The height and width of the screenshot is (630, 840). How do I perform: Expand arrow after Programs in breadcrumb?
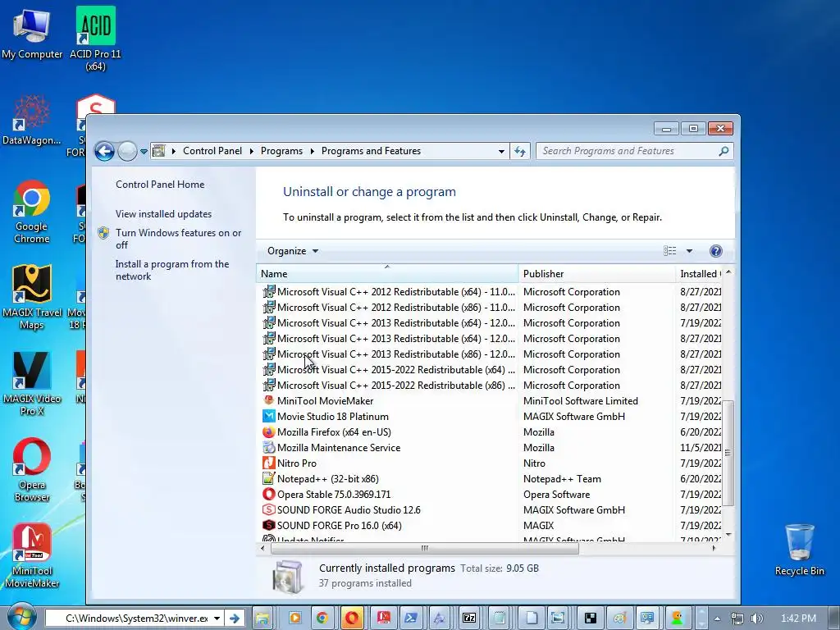(x=313, y=151)
